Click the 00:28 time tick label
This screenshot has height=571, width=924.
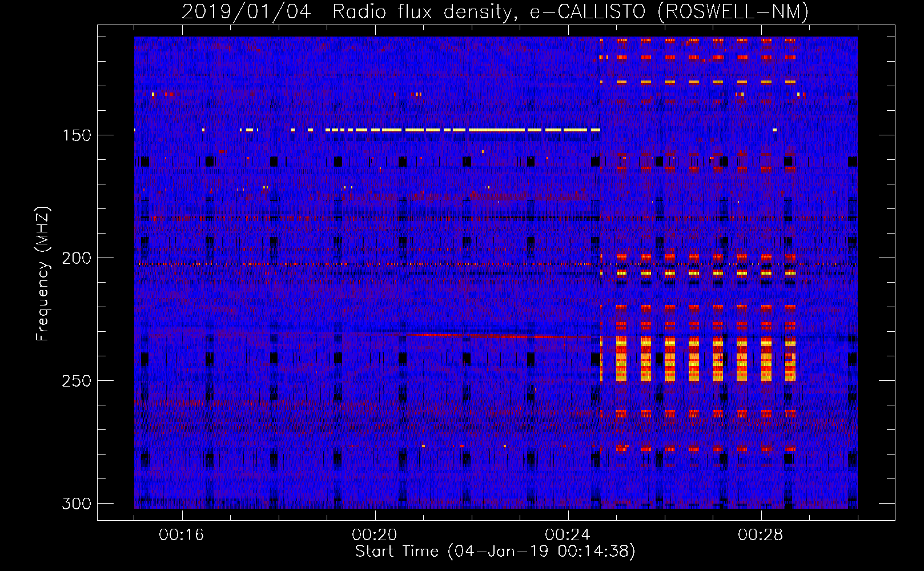coord(761,534)
